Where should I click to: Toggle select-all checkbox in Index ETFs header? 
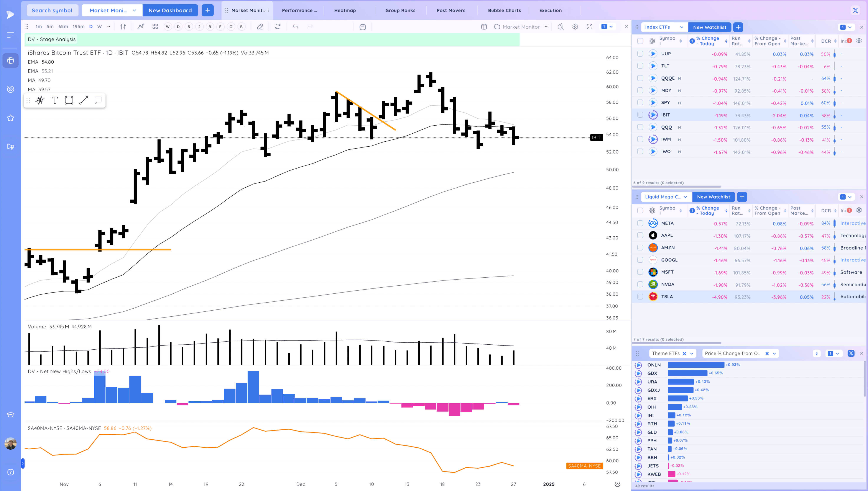pyautogui.click(x=640, y=41)
